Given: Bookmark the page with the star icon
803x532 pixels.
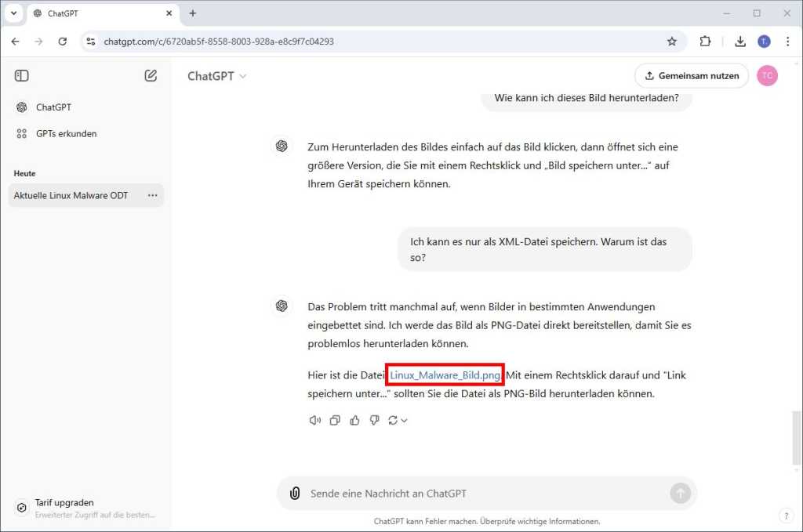Looking at the screenshot, I should pyautogui.click(x=671, y=42).
